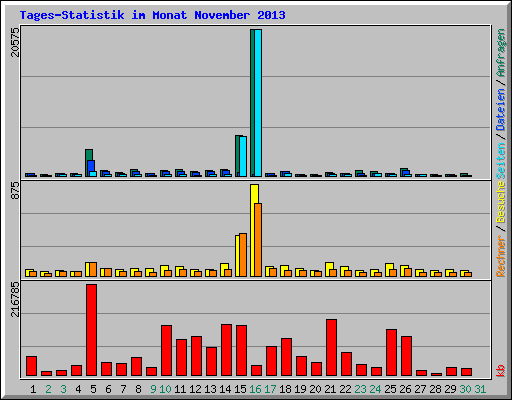The image size is (512, 400).
Task: Click the red kb bar for day 21
Action: 332,348
